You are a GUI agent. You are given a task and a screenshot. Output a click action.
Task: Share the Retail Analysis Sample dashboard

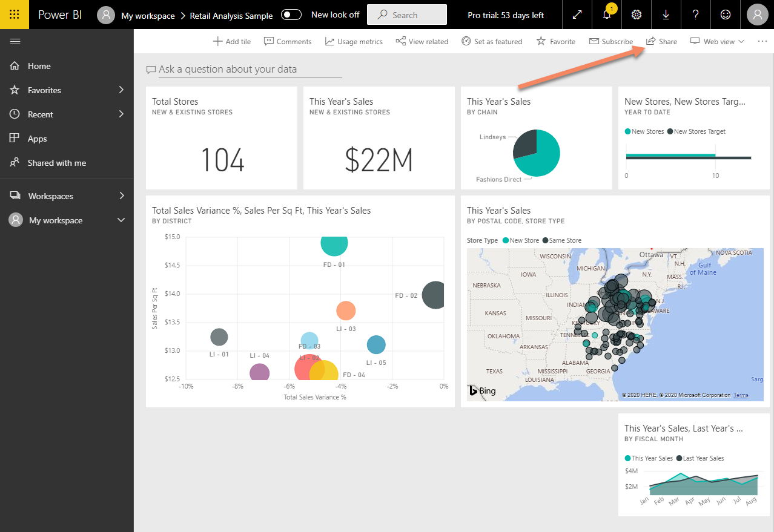[x=661, y=41]
